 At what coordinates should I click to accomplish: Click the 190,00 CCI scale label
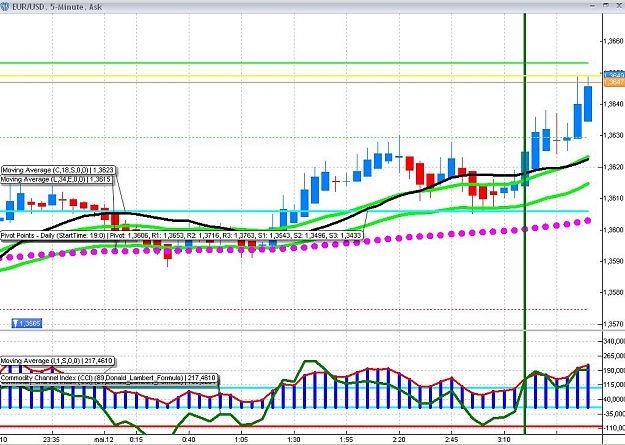click(x=614, y=370)
